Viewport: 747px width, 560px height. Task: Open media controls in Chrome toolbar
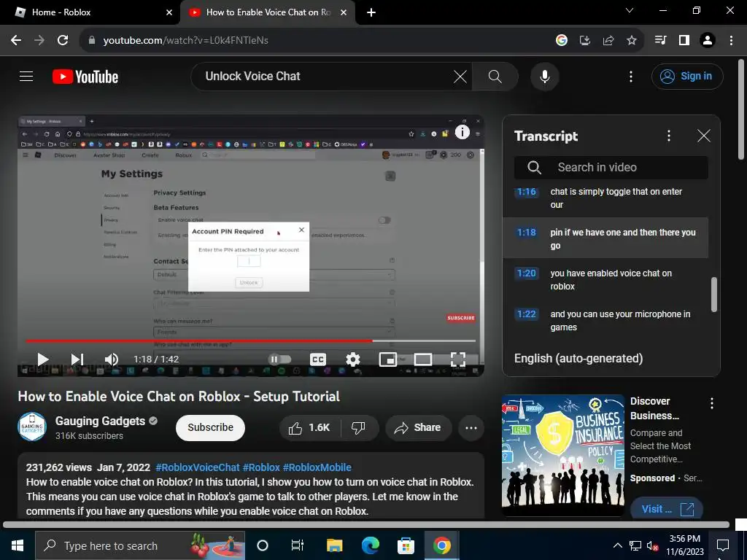point(660,41)
